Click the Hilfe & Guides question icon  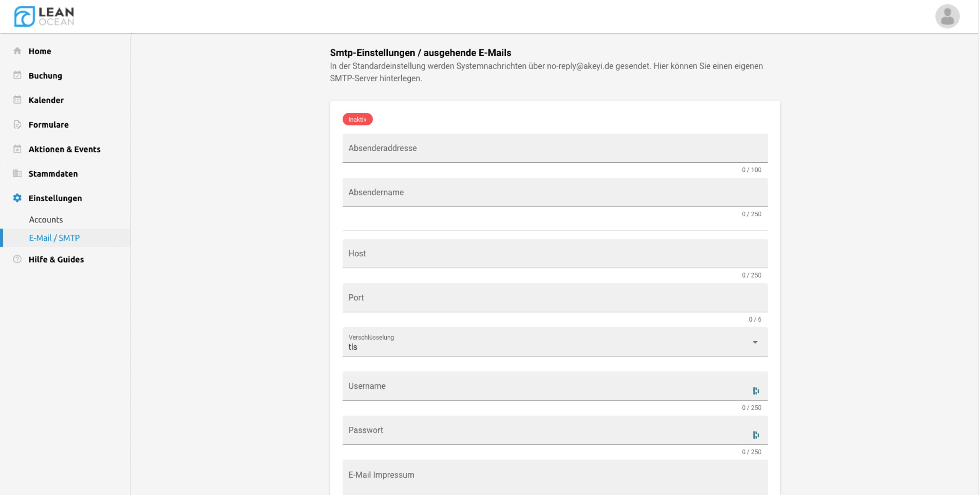(x=17, y=259)
